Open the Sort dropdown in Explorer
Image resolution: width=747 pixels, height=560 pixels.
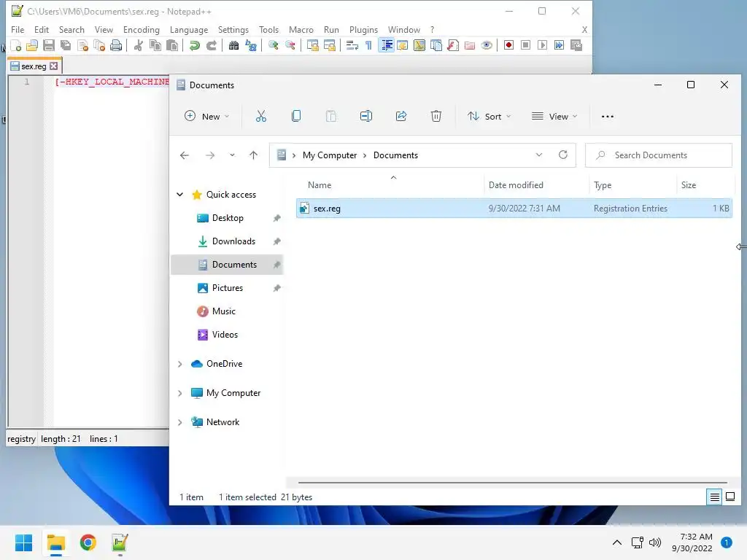coord(489,116)
